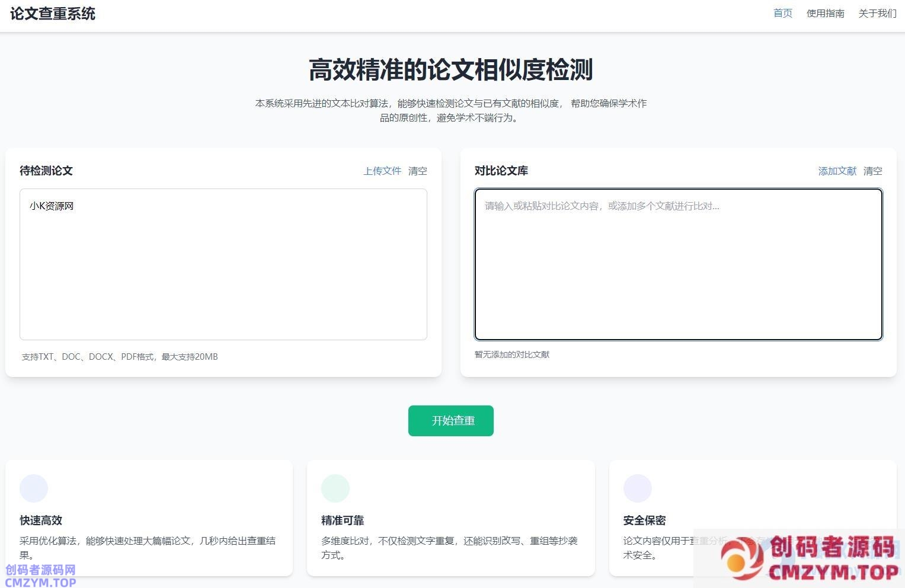Clear the 对比论文库 panel with 清空

coord(873,171)
